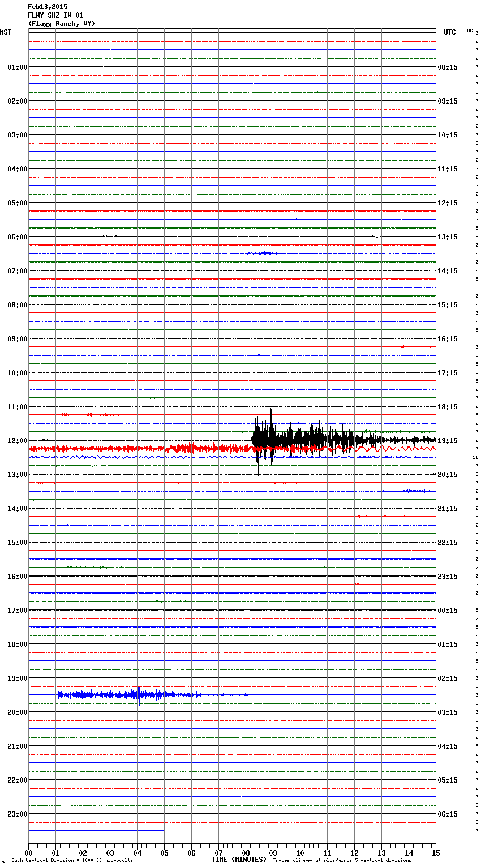Select the 18:00 MST hour label
The height and width of the screenshot is (868, 481).
[x=18, y=644]
